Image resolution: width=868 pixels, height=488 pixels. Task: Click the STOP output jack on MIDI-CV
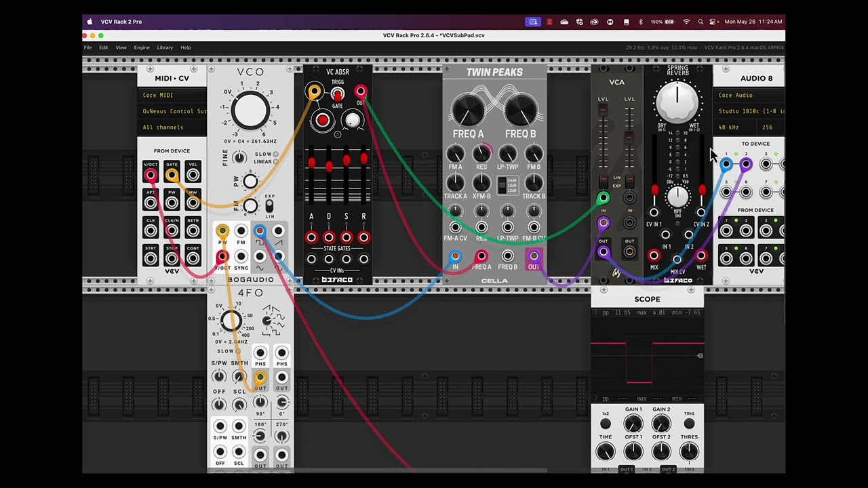point(172,258)
